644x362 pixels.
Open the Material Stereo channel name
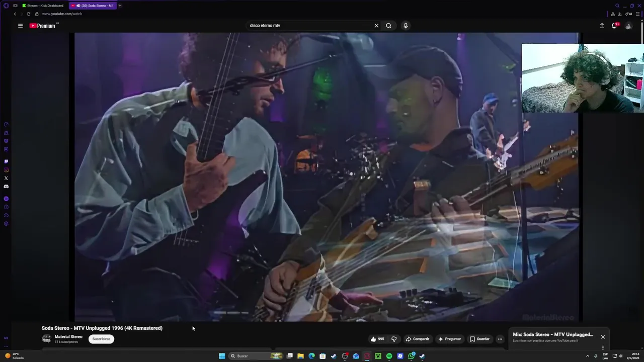coord(68,337)
